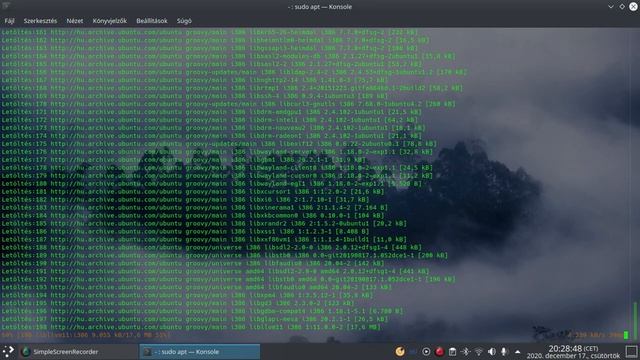Close the Konsole window
This screenshot has height=360, width=640.
click(x=633, y=7)
